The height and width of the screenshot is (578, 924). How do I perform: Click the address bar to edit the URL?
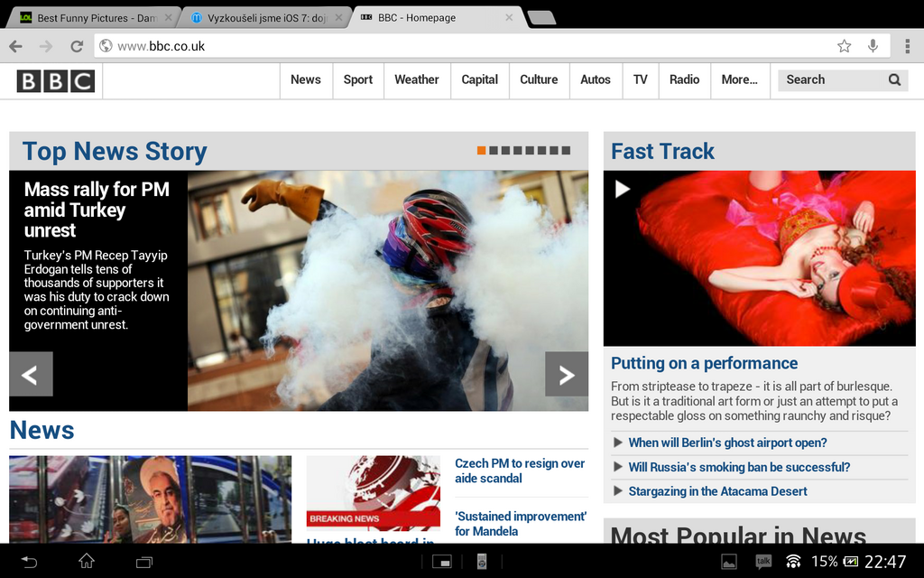pyautogui.click(x=271, y=45)
